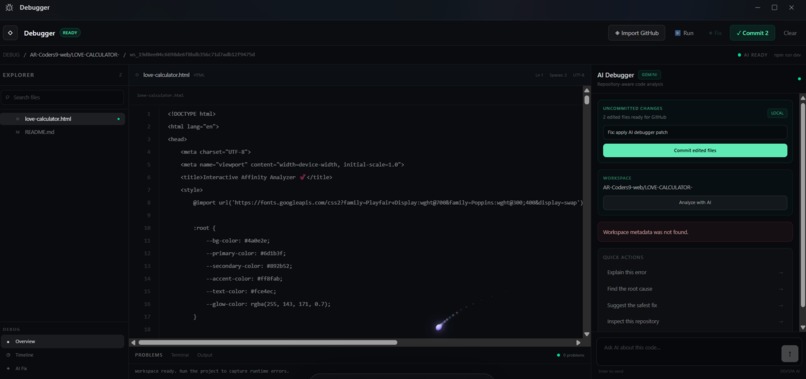This screenshot has width=806, height=379.
Task: Choose Find the root cause quick action
Action: 695,289
